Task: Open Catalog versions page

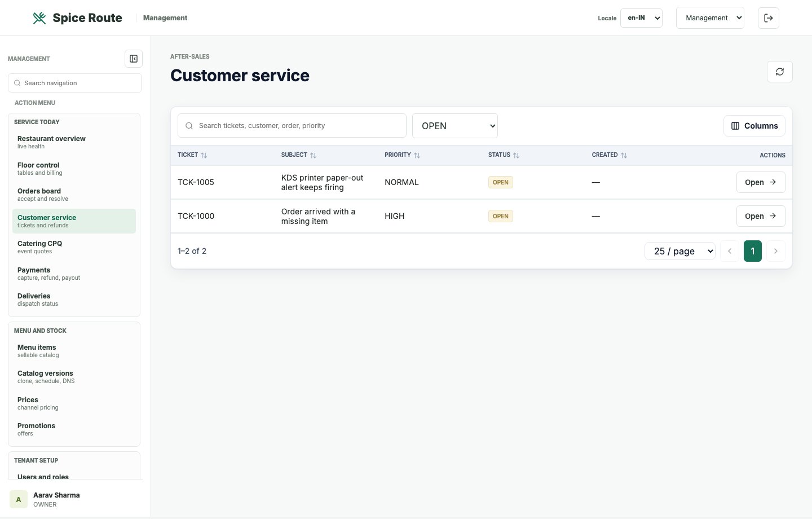Action: 74,377
